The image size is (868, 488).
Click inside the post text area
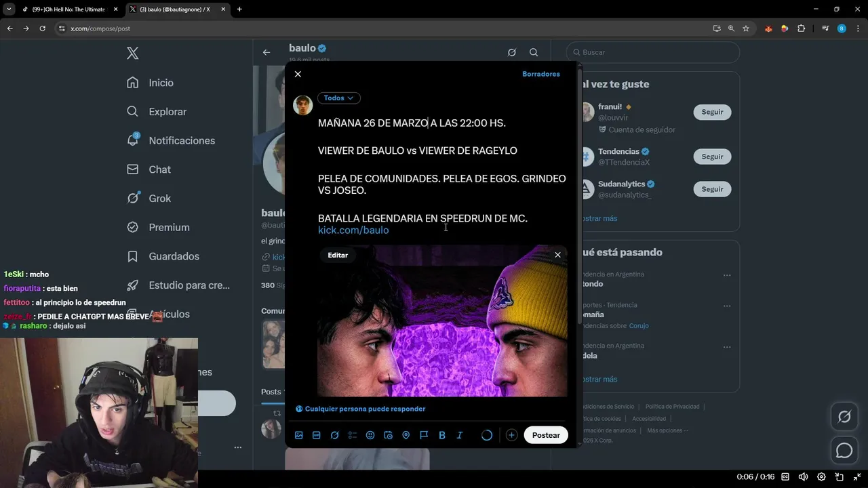(442, 176)
